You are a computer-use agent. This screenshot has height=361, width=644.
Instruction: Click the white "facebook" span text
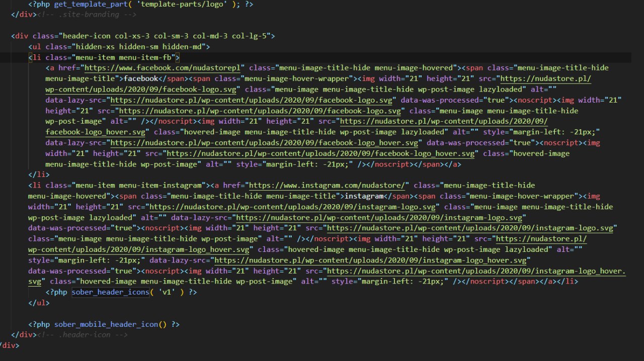click(141, 78)
